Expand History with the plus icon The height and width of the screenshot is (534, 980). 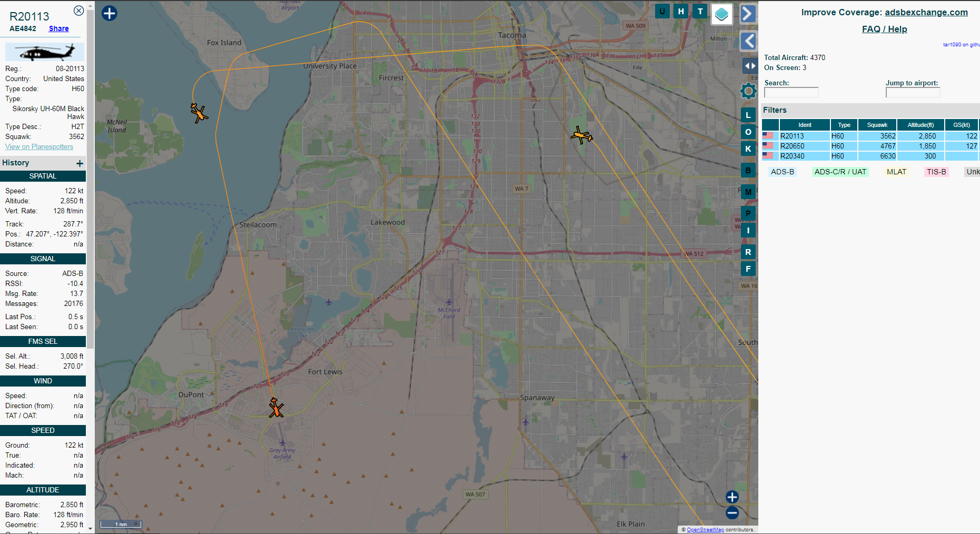pyautogui.click(x=80, y=163)
